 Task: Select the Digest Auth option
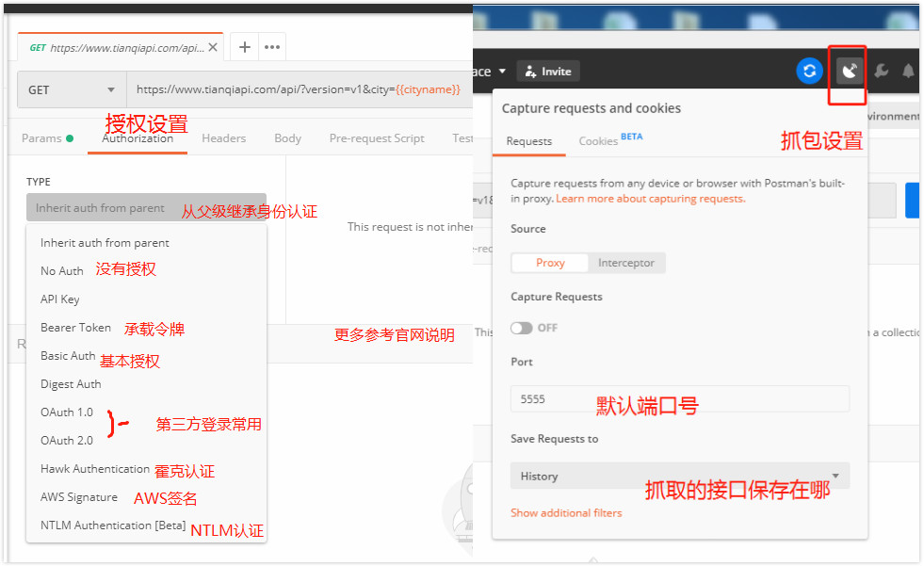coord(71,384)
